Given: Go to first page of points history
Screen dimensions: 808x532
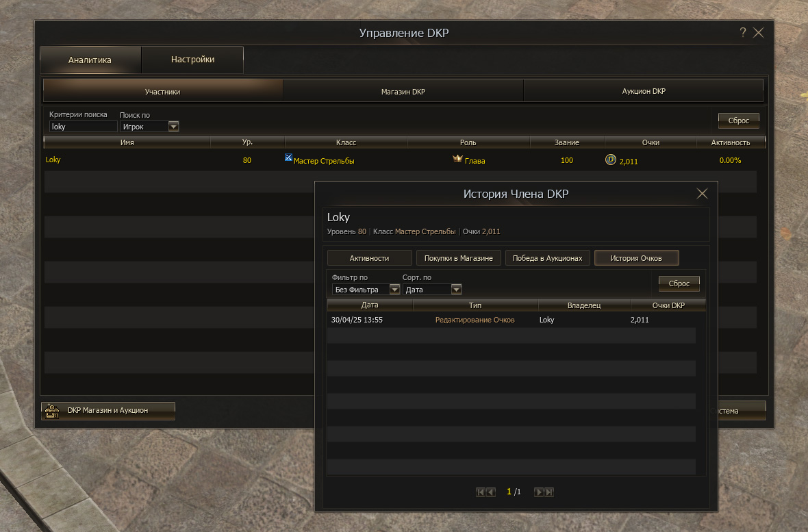Looking at the screenshot, I should click(x=481, y=492).
